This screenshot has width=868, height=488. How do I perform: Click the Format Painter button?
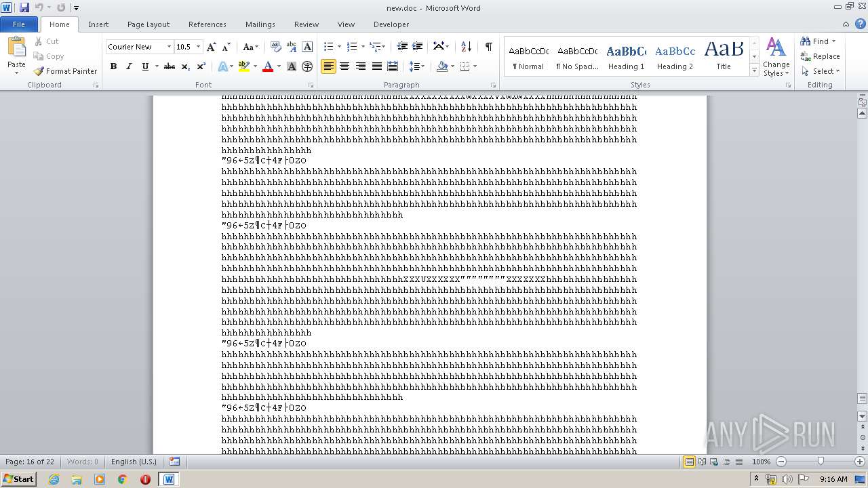click(65, 71)
